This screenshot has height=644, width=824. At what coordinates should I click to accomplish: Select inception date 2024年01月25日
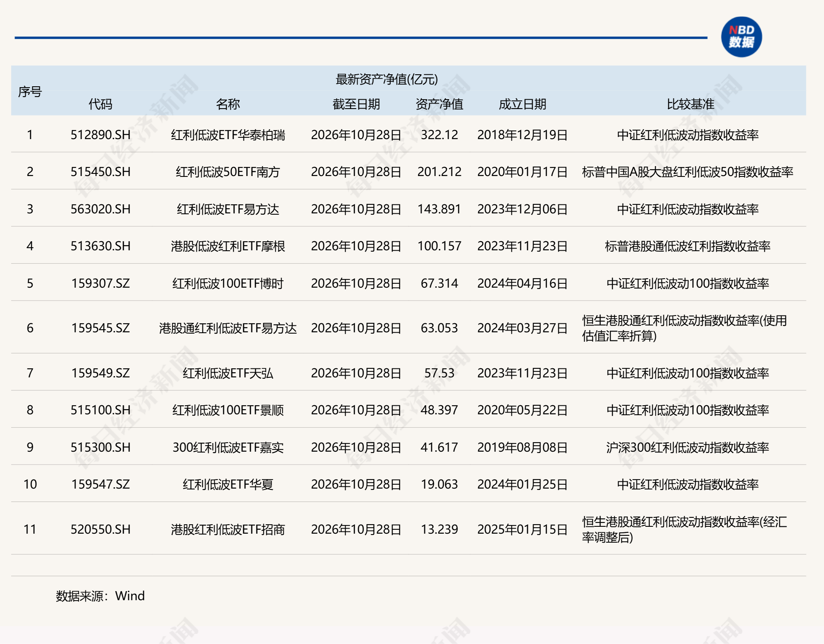pos(522,484)
